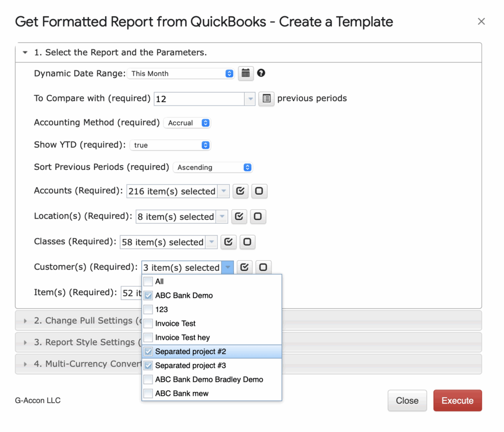Open the calendar date picker icon

coord(246,73)
